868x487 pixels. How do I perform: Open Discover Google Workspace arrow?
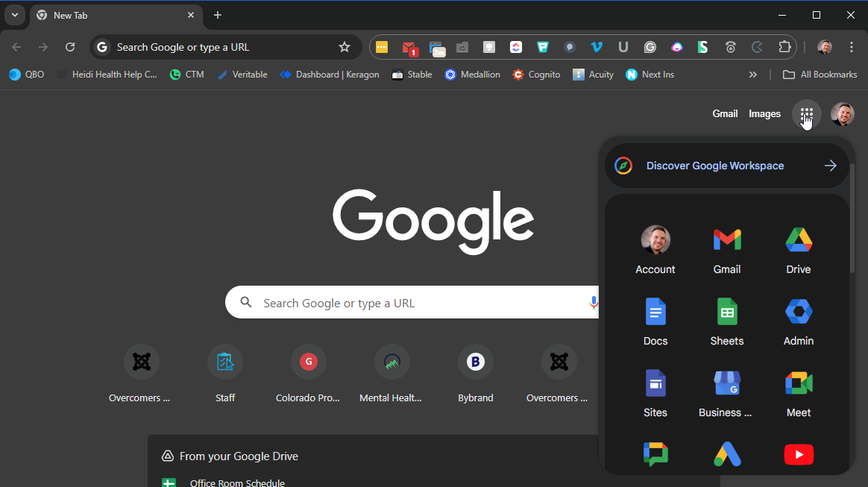tap(831, 166)
